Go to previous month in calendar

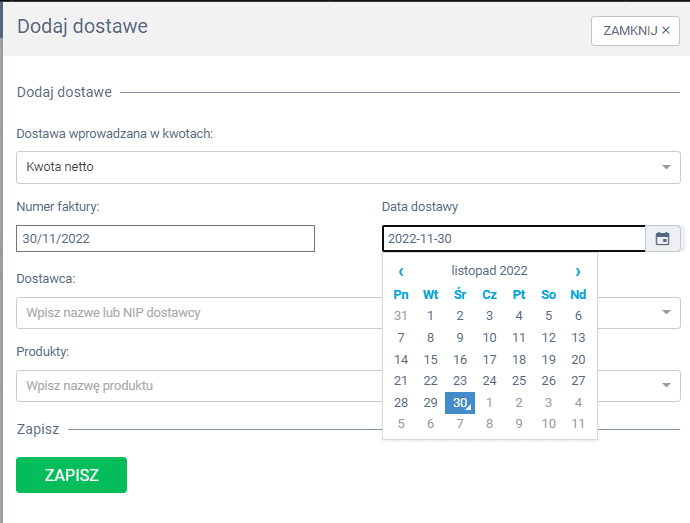401,271
